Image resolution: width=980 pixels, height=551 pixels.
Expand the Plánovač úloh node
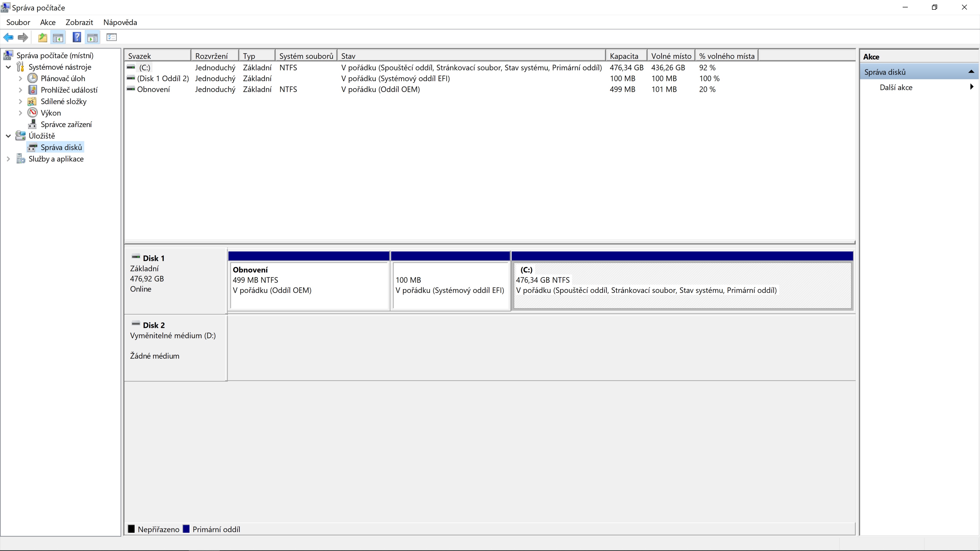(x=20, y=79)
